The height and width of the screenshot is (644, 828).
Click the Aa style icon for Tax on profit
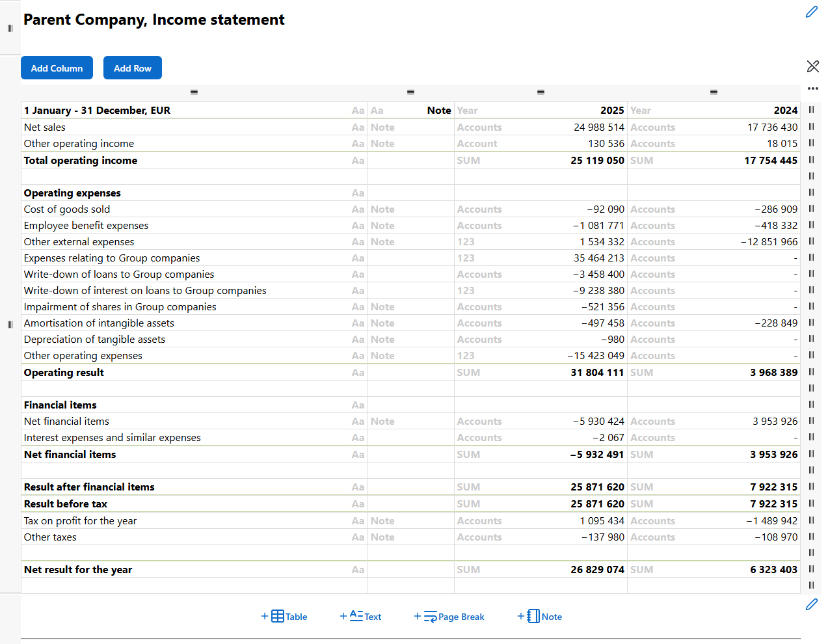[x=358, y=521]
